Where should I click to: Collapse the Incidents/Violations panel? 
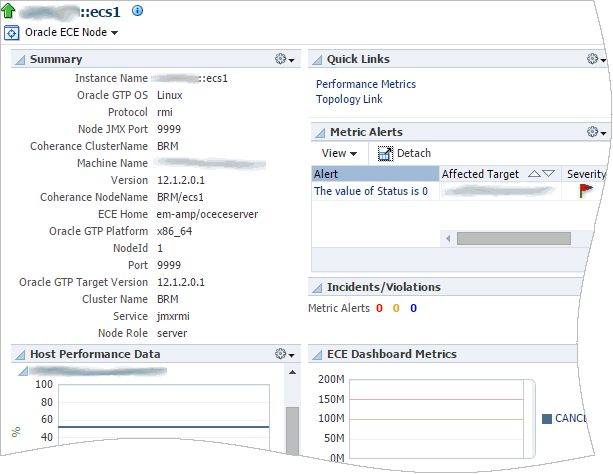pos(317,288)
